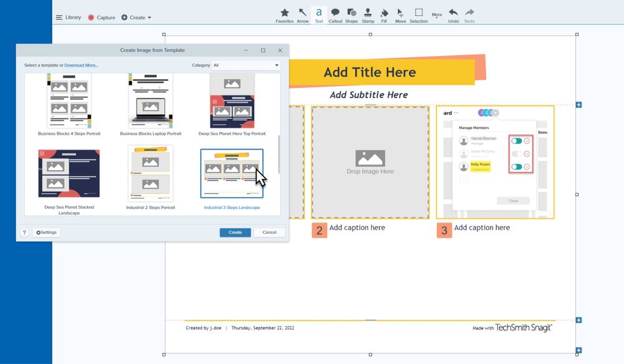Click the Drop Image Here placeholder
Screen dimensions: 624x364
(x=370, y=162)
